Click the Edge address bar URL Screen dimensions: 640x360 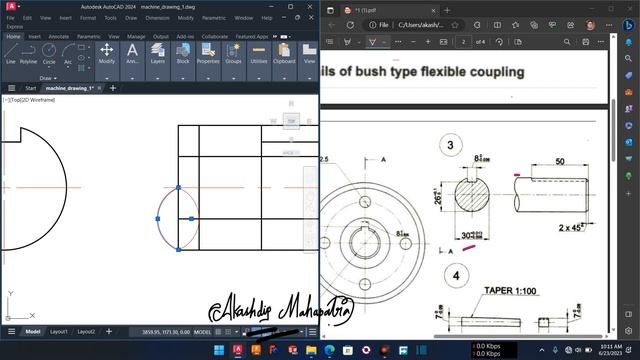(420, 25)
